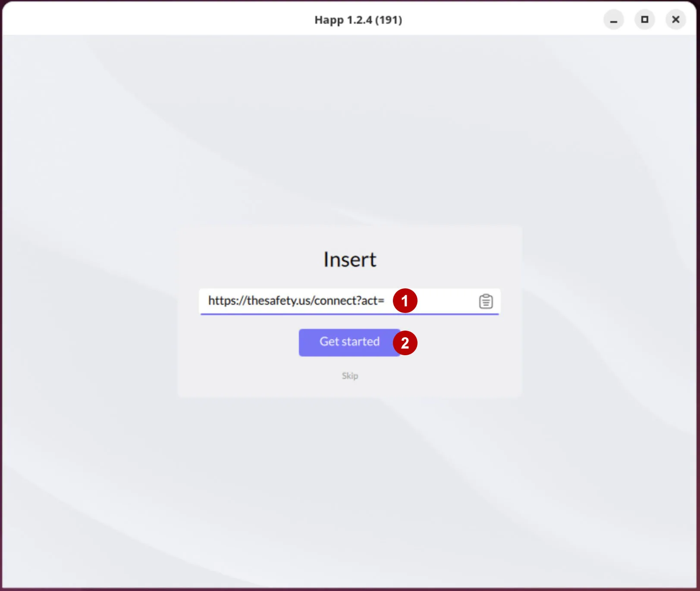The width and height of the screenshot is (700, 591).
Task: Click the Insert heading on the card
Action: (x=350, y=259)
